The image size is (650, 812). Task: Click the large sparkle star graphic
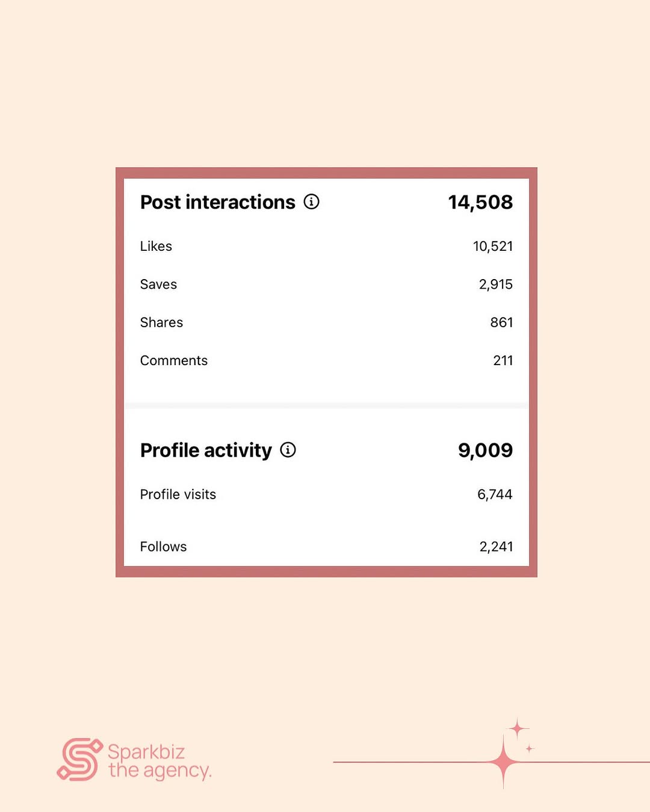point(503,762)
